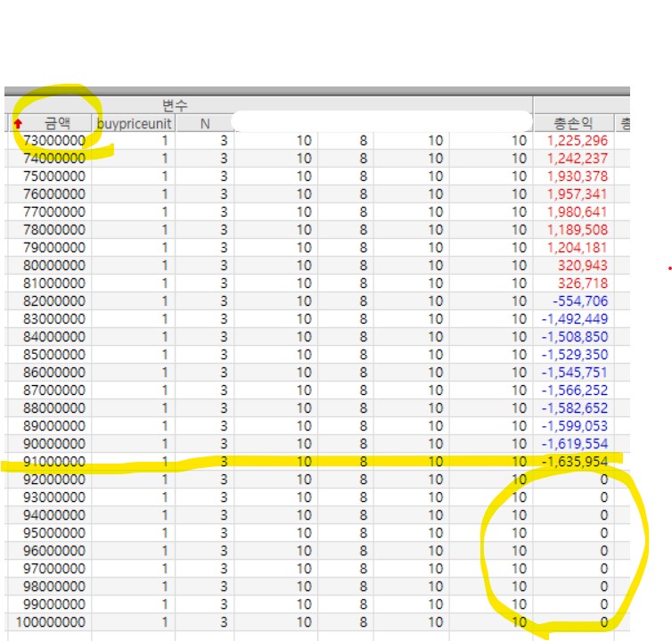
Task: Click the zero 총손익 cell in the 95000000 row
Action: [603, 533]
